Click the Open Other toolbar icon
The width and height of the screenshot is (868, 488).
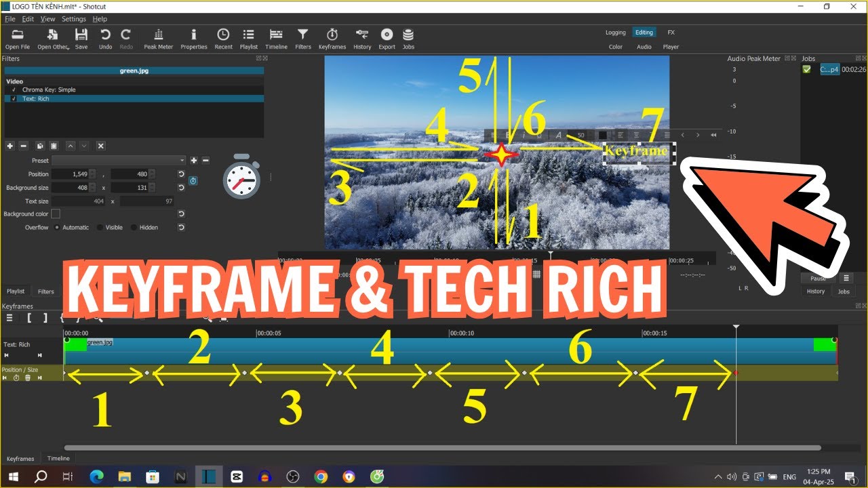point(52,35)
